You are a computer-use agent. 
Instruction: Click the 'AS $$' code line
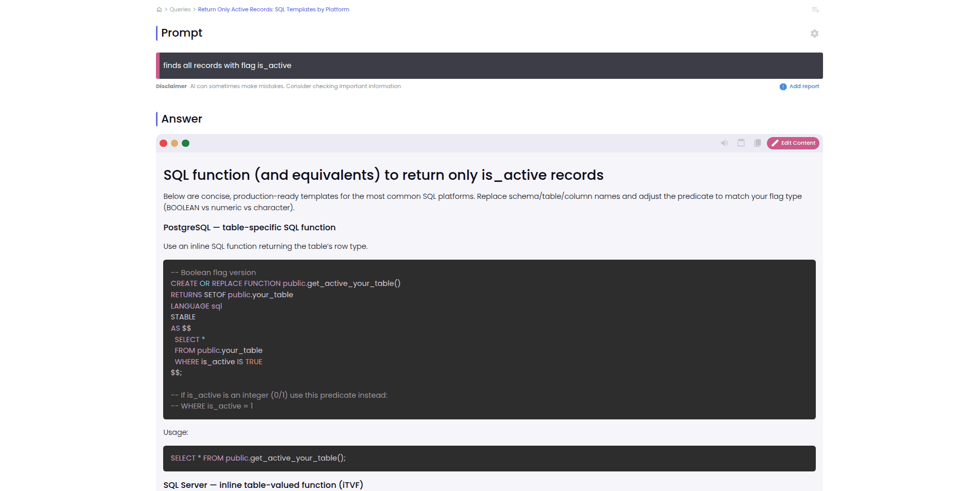(x=181, y=328)
